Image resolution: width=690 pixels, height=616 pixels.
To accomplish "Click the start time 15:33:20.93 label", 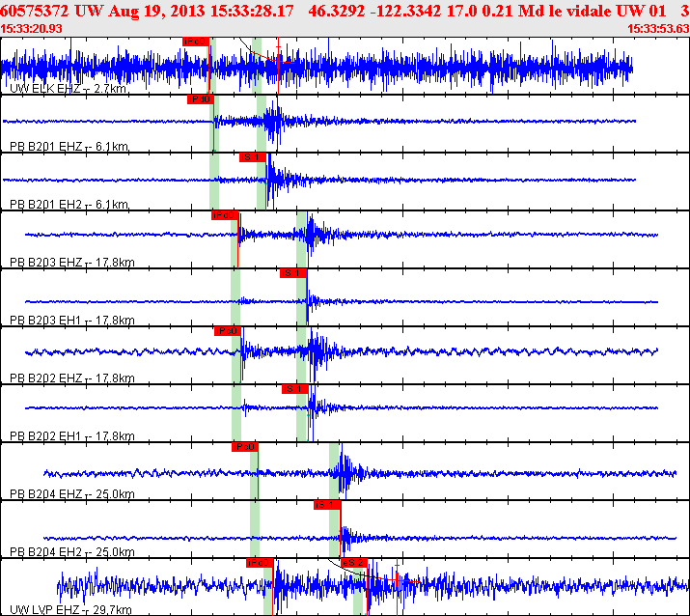I will coord(31,29).
